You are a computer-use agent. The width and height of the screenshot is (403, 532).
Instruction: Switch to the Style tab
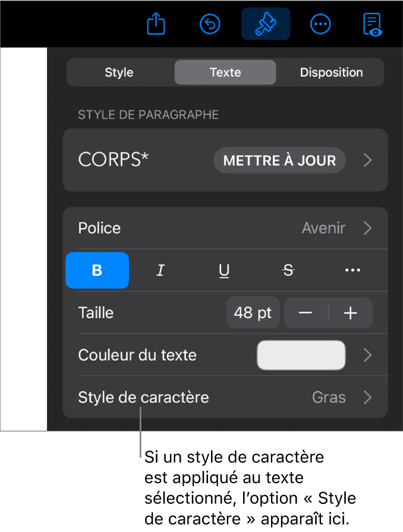[x=119, y=73]
